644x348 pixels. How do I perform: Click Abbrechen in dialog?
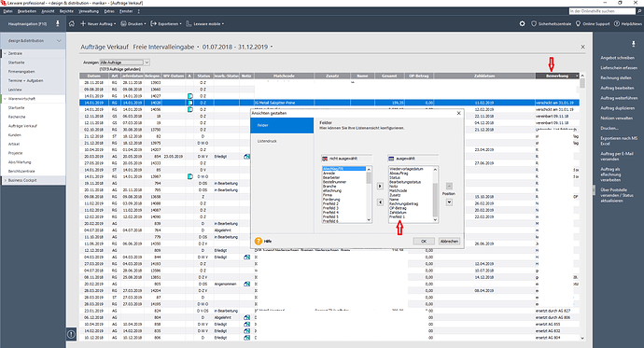[449, 242]
